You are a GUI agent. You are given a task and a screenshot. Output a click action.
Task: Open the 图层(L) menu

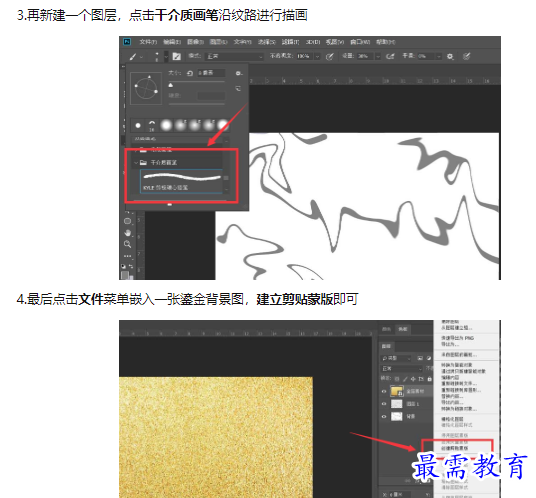point(218,42)
